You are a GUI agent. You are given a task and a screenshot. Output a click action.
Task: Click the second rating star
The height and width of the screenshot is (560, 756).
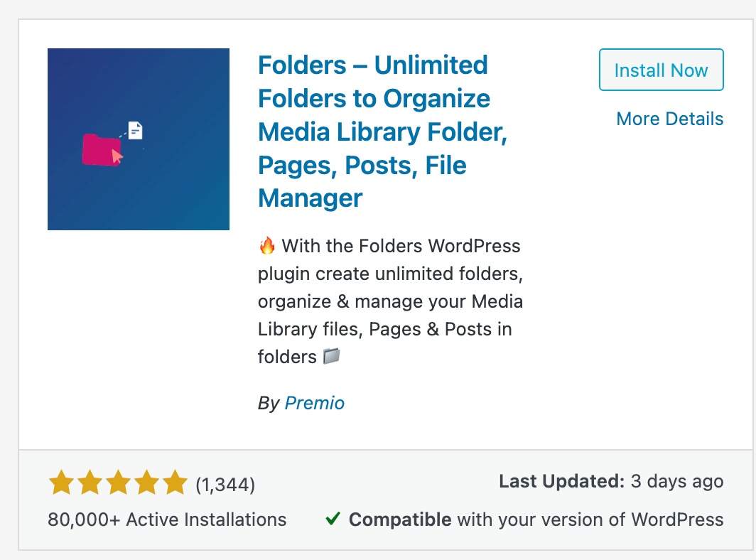90,484
